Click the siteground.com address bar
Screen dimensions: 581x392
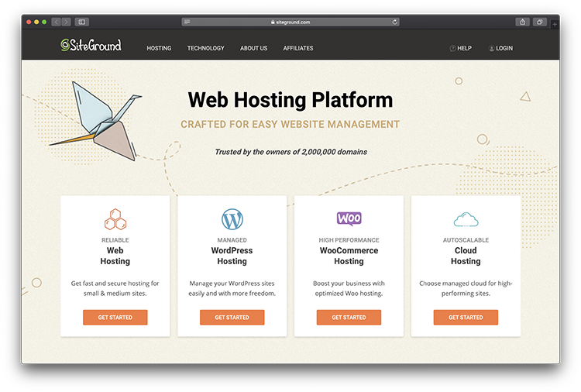point(290,22)
